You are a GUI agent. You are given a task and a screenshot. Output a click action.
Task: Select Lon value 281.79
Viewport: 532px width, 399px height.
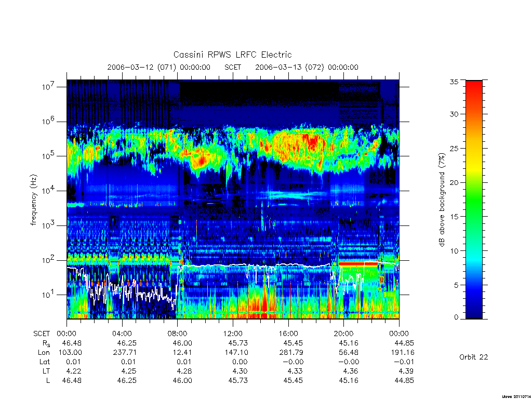(x=291, y=353)
